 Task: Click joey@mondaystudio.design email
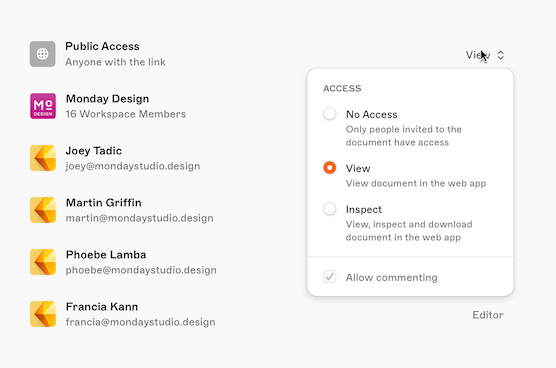click(x=133, y=166)
